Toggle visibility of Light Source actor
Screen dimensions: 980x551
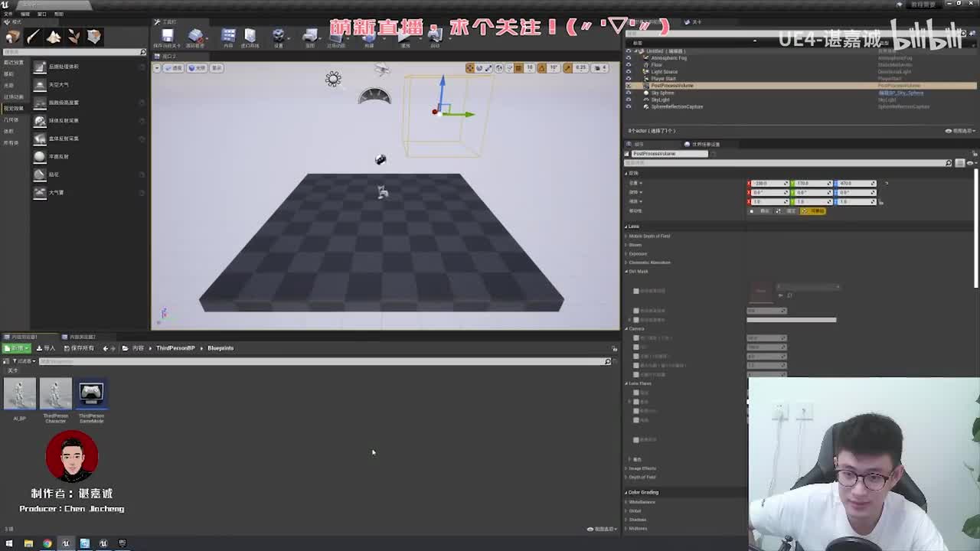pyautogui.click(x=629, y=72)
